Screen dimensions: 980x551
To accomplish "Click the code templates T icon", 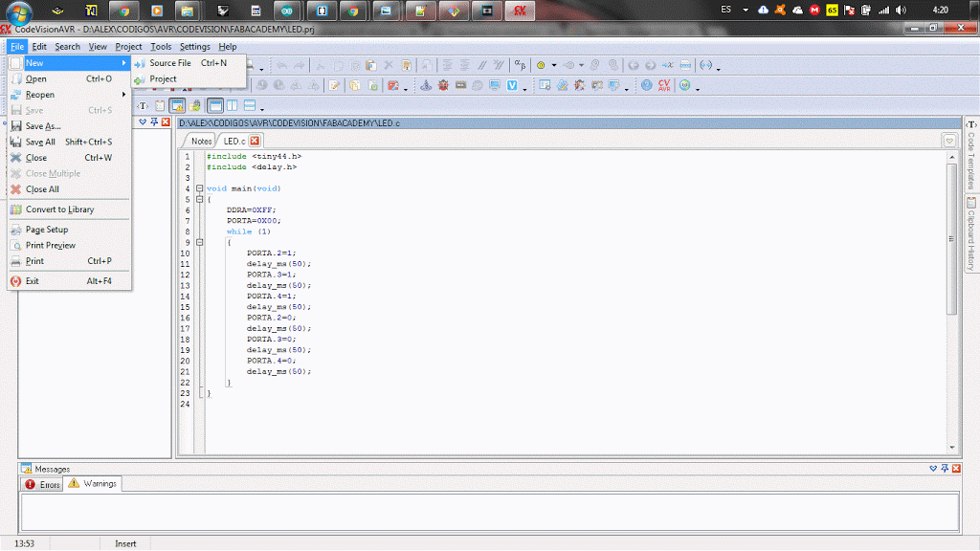I will click(x=144, y=105).
